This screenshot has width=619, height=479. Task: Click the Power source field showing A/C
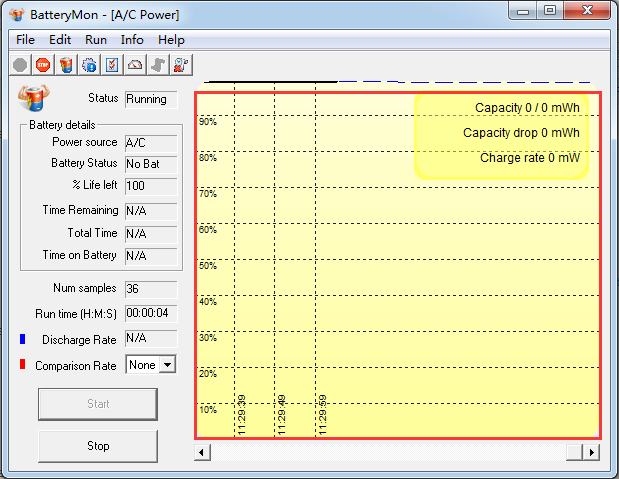(x=151, y=143)
